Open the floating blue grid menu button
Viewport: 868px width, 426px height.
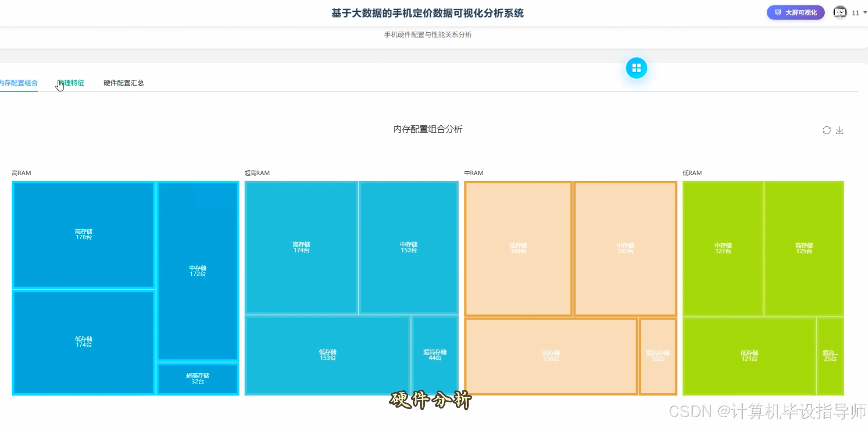[636, 68]
